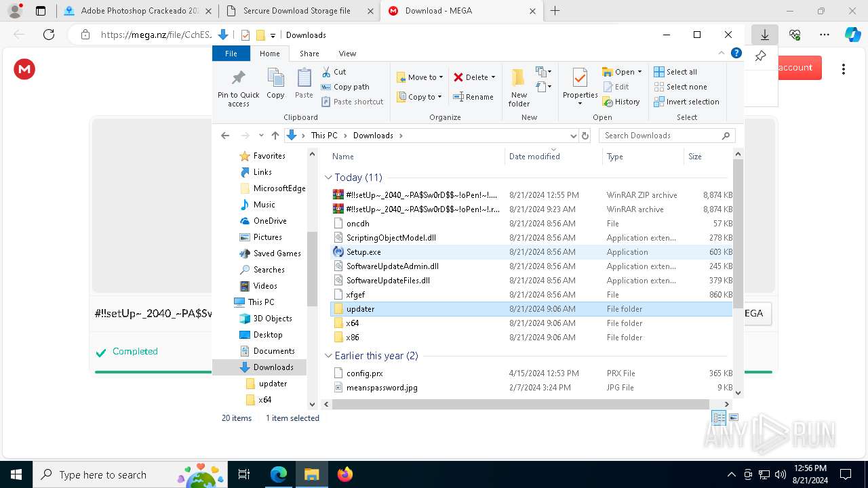Go back in Explorer navigation

[x=225, y=136]
